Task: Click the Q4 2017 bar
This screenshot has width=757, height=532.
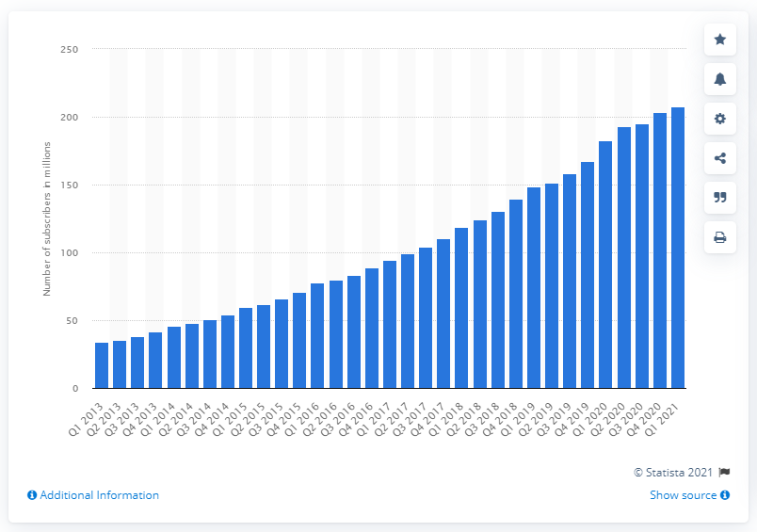Action: point(443,314)
